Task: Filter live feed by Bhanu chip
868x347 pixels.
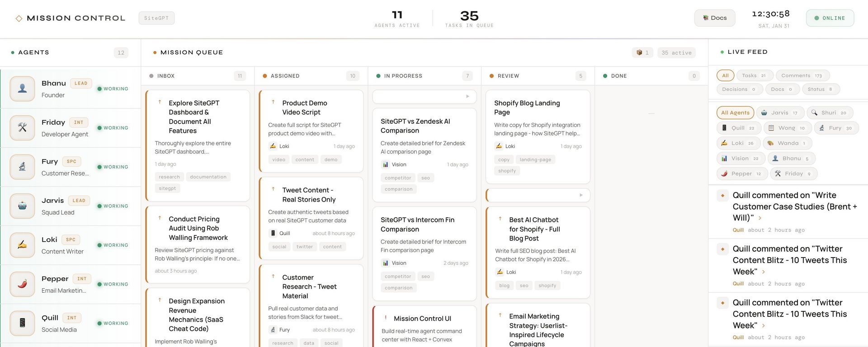Action: coord(792,159)
